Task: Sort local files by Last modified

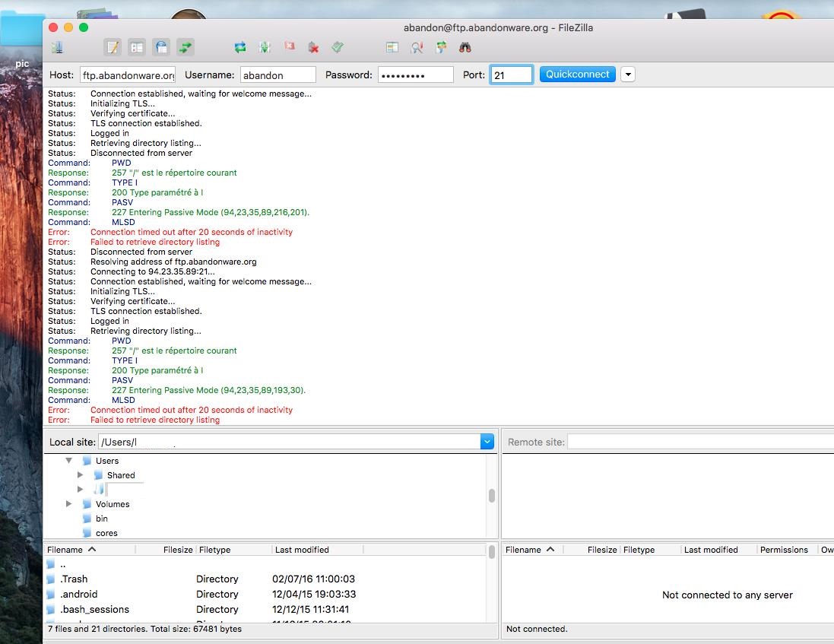Action: [x=302, y=550]
